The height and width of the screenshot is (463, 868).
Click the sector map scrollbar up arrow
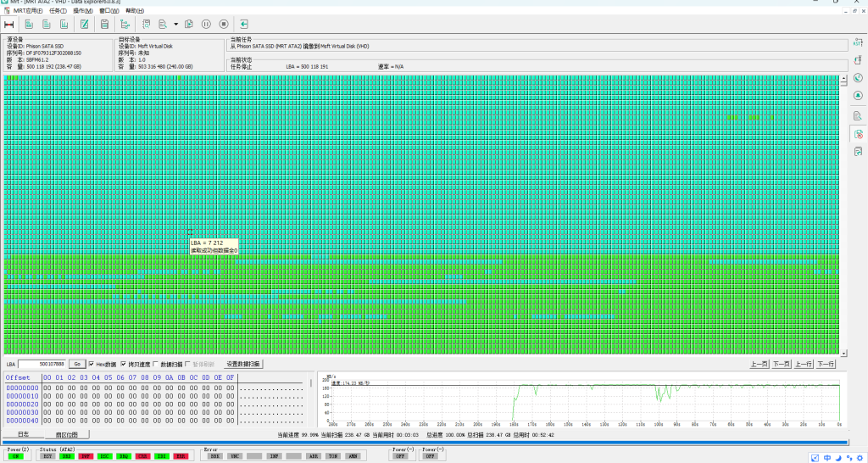coord(843,79)
